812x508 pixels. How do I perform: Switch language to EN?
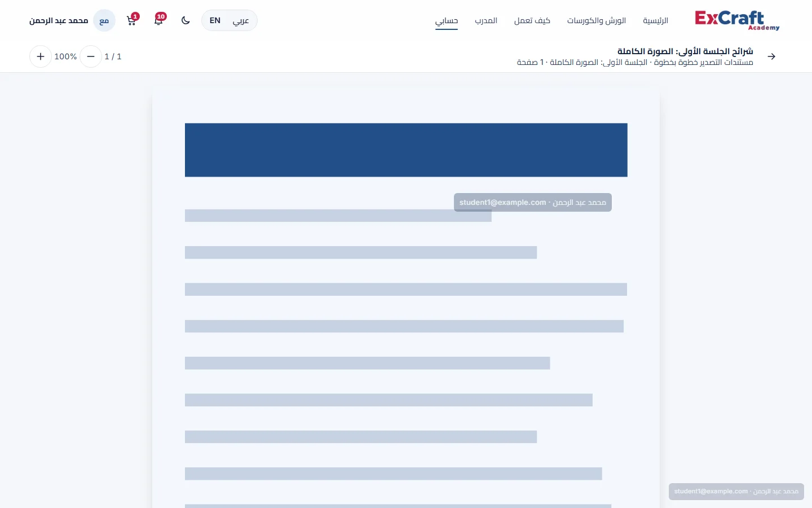pyautogui.click(x=215, y=20)
